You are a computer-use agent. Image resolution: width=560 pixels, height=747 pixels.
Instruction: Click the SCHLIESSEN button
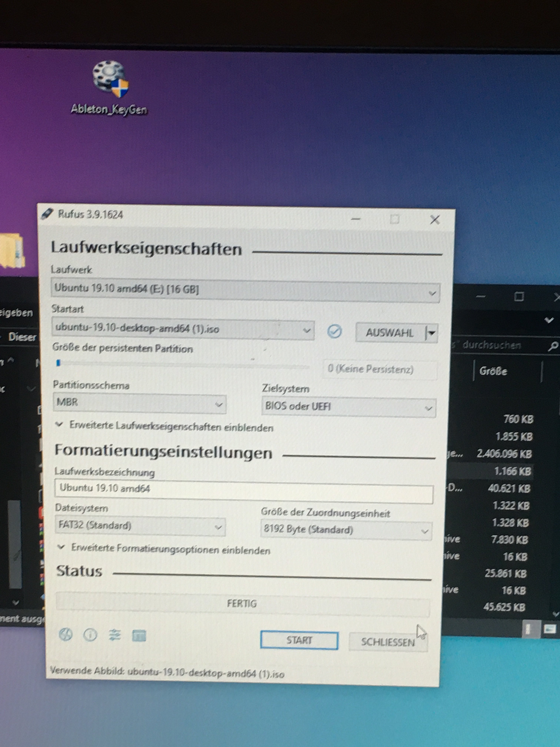(x=388, y=642)
